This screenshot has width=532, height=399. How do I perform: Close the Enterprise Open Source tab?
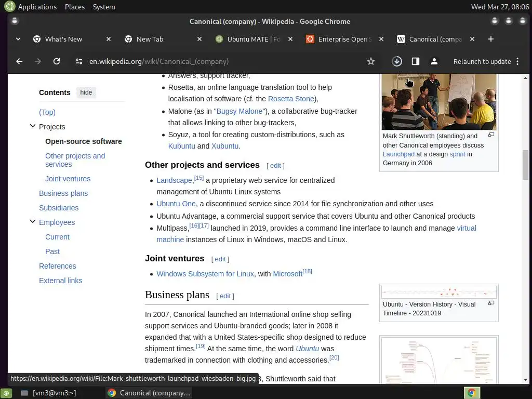(x=381, y=39)
